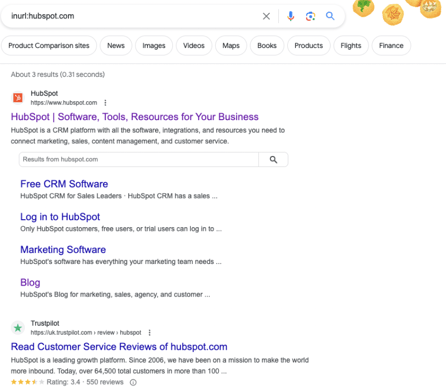446x391 pixels.
Task: Switch to the Videos filter
Action: [x=194, y=46]
